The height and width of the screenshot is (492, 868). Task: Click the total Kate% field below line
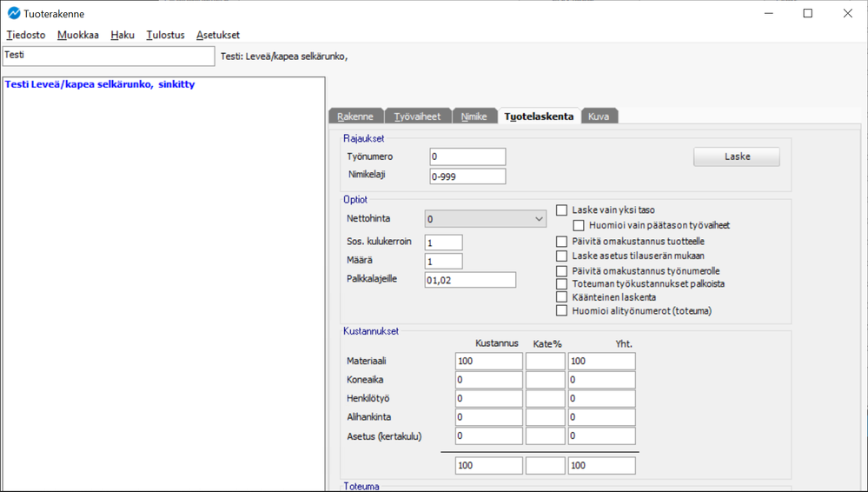tap(546, 465)
